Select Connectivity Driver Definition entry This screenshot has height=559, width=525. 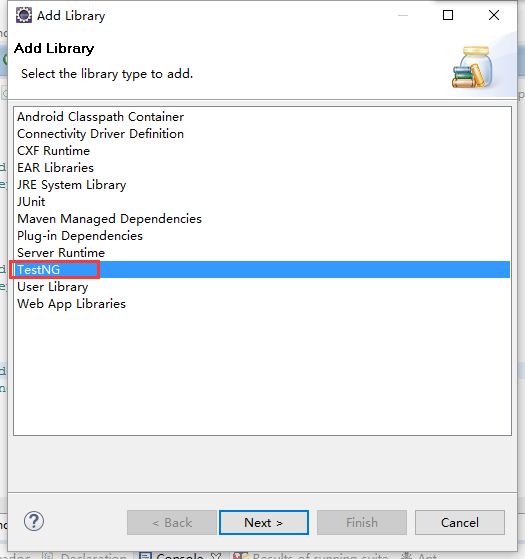click(101, 134)
